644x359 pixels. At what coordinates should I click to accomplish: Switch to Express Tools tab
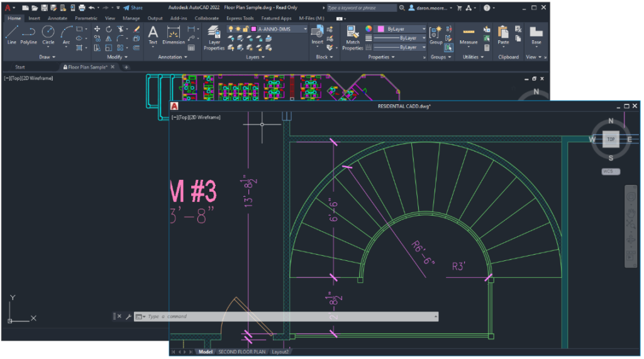[240, 18]
